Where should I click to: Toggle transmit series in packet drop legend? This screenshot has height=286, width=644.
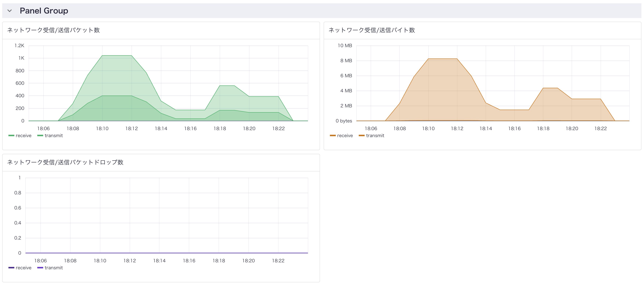[x=53, y=268]
